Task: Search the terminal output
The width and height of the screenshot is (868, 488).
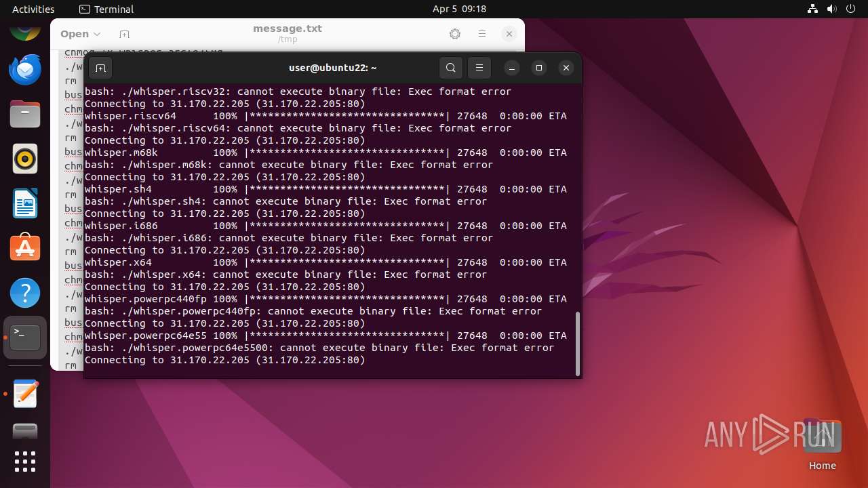Action: (x=451, y=68)
